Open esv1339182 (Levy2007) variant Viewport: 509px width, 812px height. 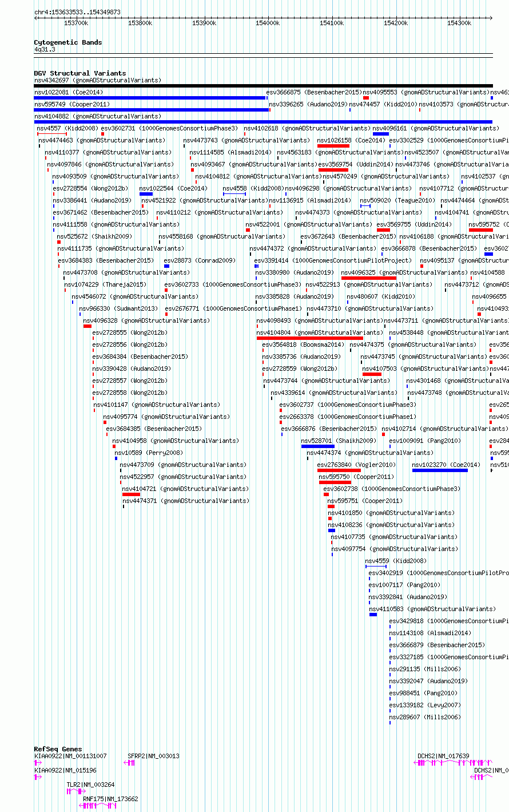pyautogui.click(x=425, y=705)
